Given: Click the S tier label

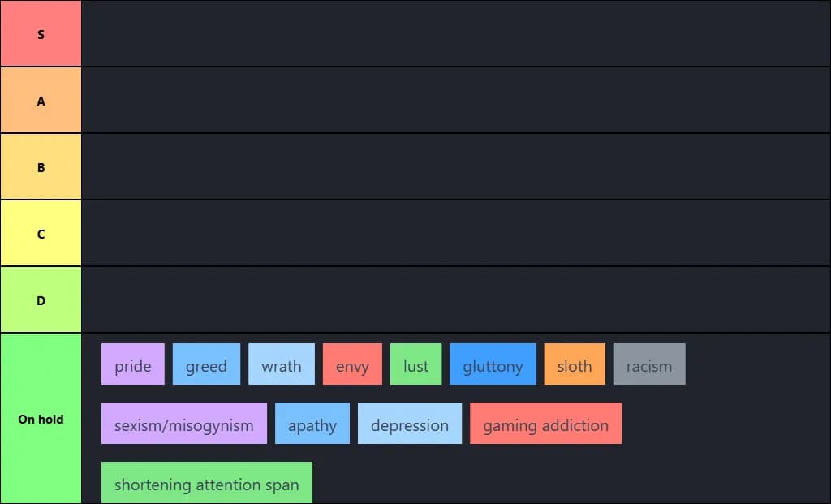Looking at the screenshot, I should pyautogui.click(x=41, y=34).
